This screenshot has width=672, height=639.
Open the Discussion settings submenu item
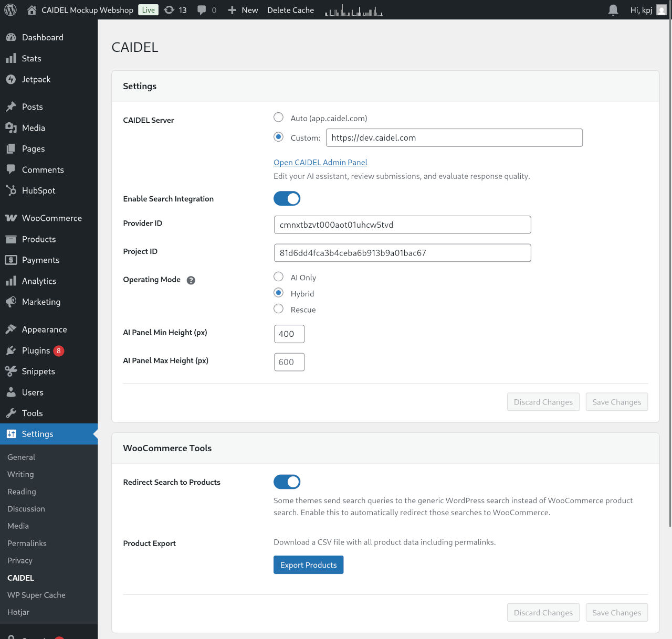(x=26, y=509)
